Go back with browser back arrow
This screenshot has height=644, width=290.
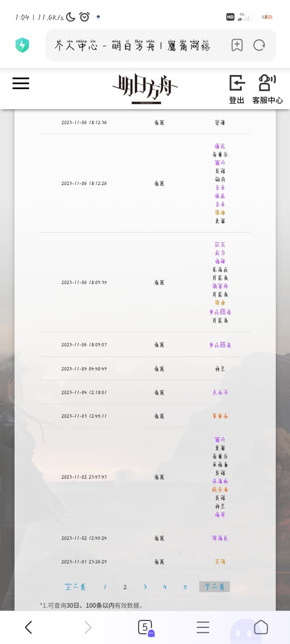pos(28,627)
